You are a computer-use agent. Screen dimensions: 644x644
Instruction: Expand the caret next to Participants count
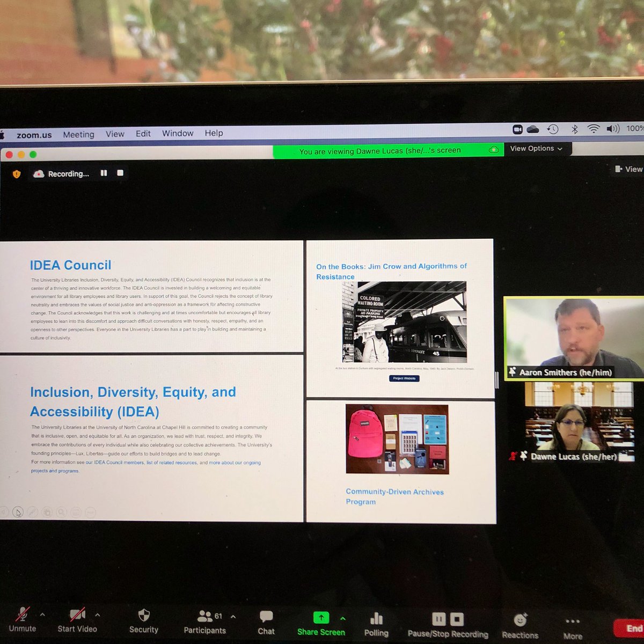[x=233, y=617]
